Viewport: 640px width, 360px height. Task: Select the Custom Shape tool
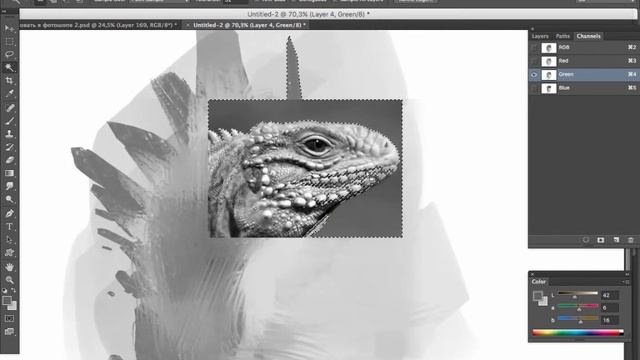(9, 253)
